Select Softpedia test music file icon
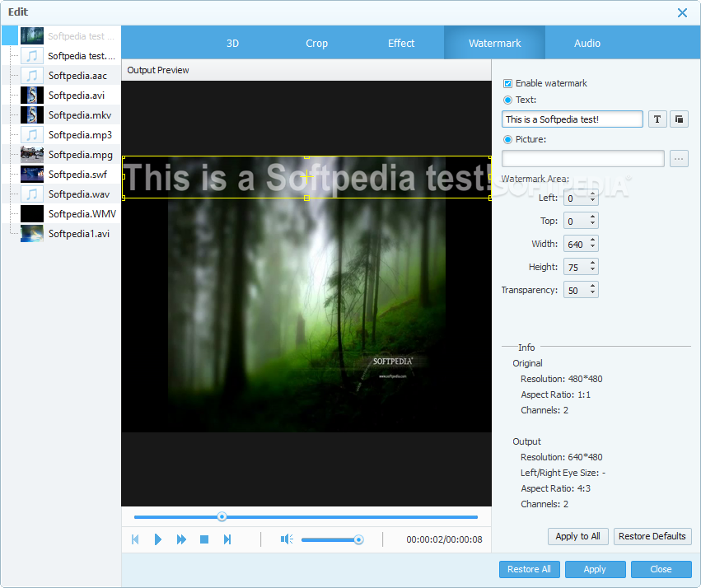Screen dimensions: 701x588 (x=32, y=56)
